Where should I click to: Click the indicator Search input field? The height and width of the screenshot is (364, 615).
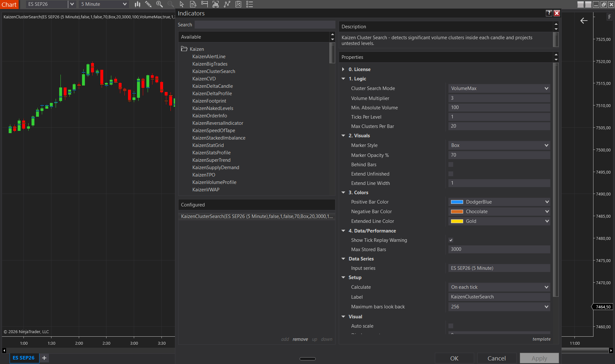[x=265, y=25]
